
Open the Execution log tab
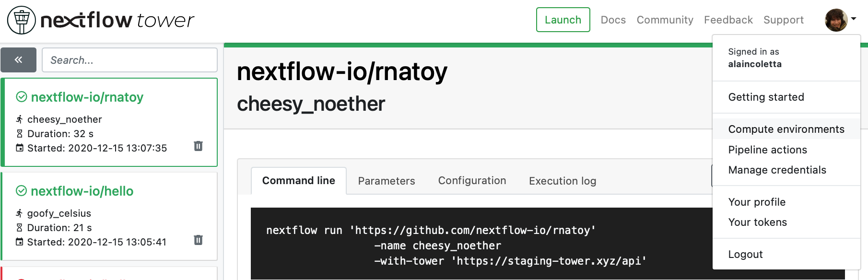coord(563,181)
